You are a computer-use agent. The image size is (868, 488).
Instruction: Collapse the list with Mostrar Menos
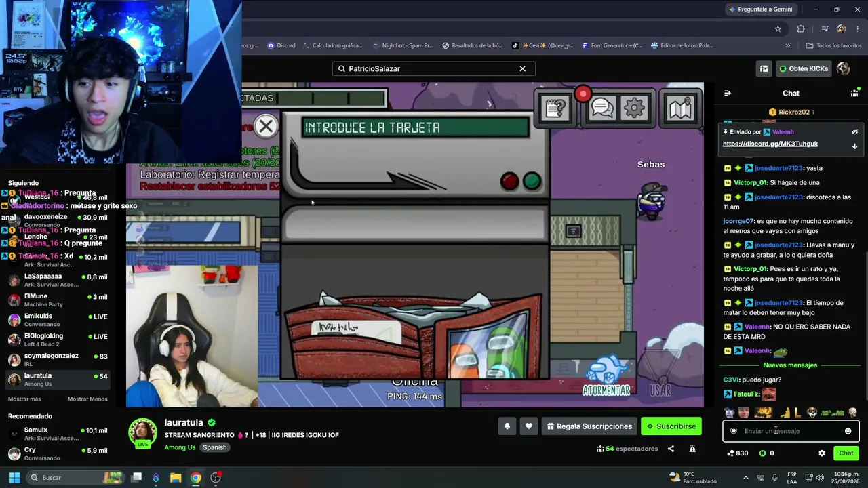[x=87, y=399]
